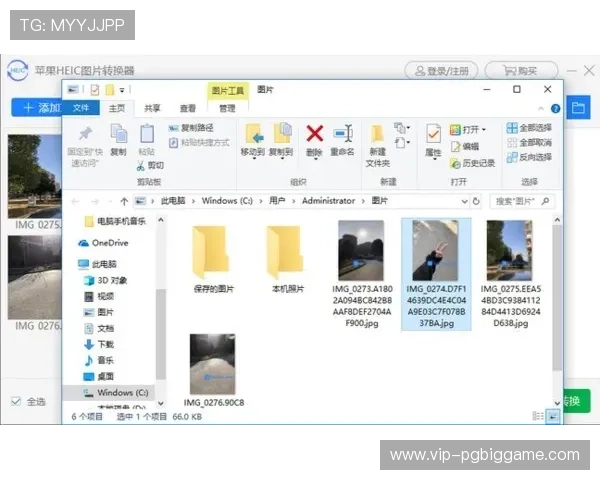Viewport: 600px width, 480px height.
Task: Click the Refresh button in address bar
Action: 476,201
